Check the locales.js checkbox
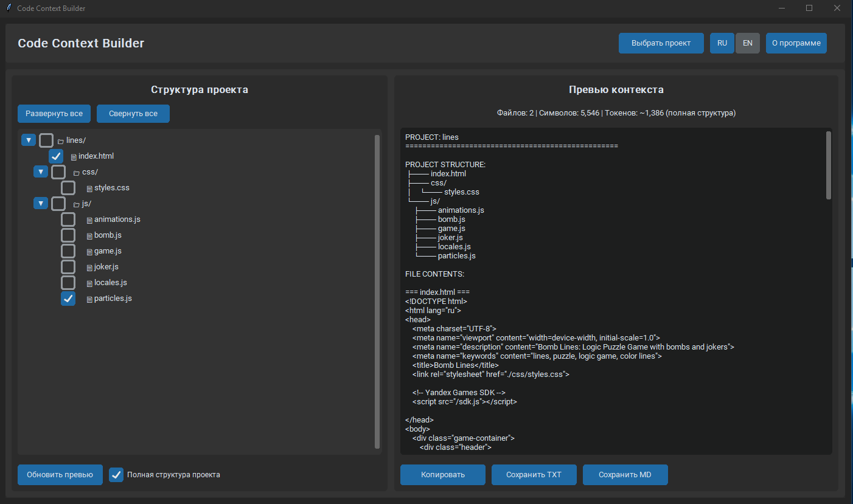This screenshot has width=853, height=504. [68, 283]
